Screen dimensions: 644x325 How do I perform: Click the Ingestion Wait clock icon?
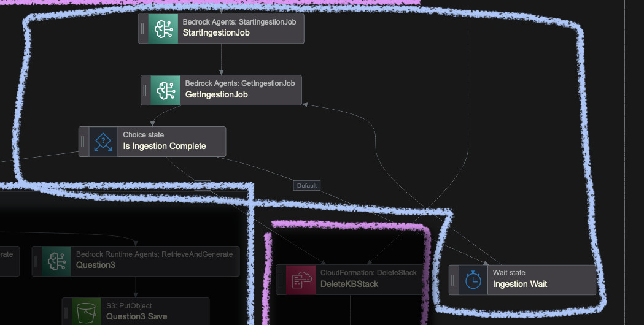click(473, 280)
